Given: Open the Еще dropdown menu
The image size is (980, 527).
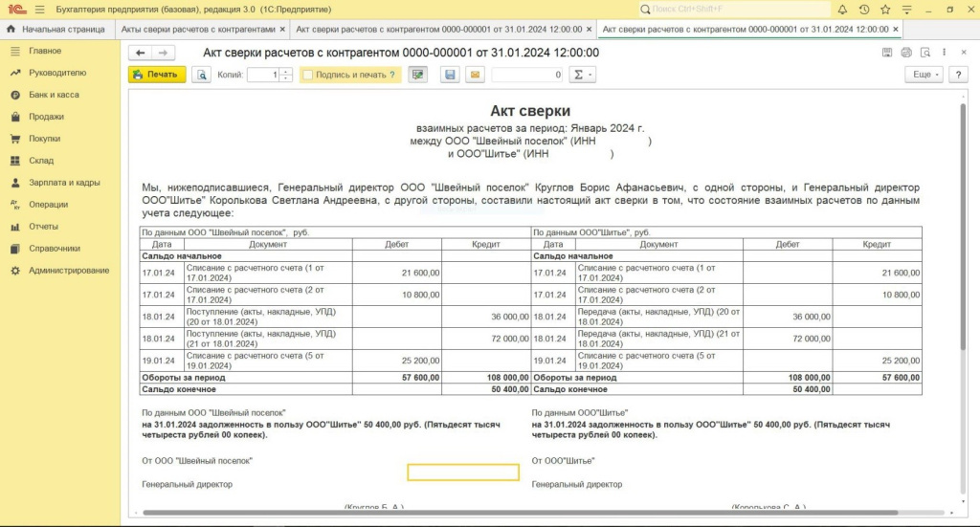Looking at the screenshot, I should tap(924, 75).
